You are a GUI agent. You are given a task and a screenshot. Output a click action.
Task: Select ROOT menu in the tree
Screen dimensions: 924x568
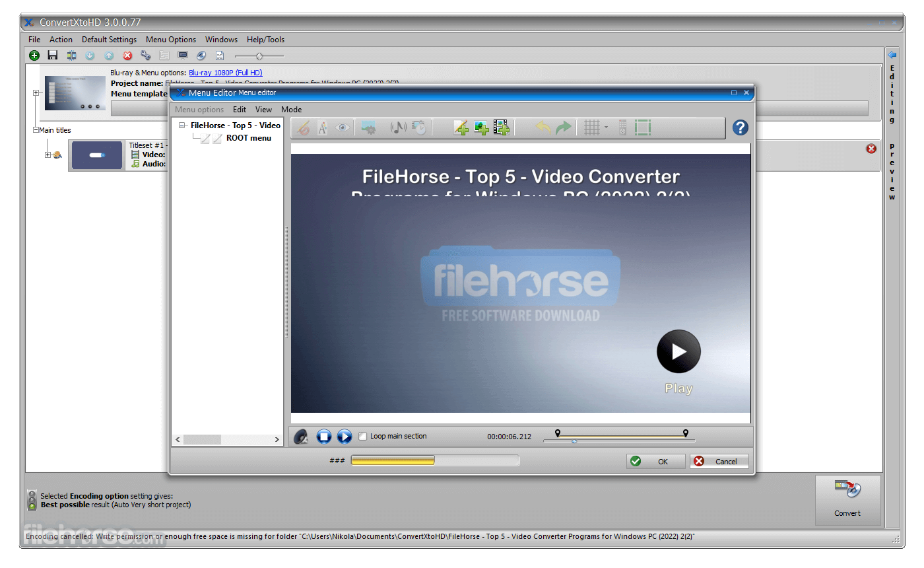[x=249, y=138]
